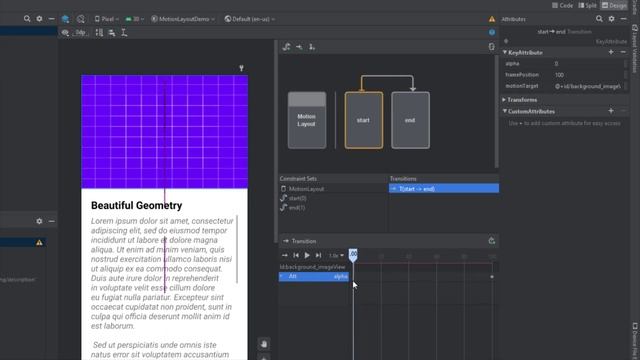Play the transition animation

tap(307, 256)
